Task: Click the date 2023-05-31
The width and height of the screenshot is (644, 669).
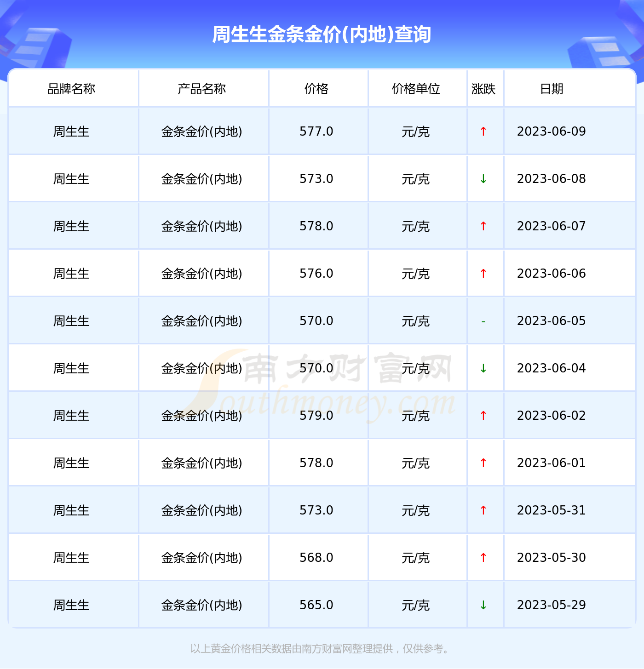Action: click(552, 510)
